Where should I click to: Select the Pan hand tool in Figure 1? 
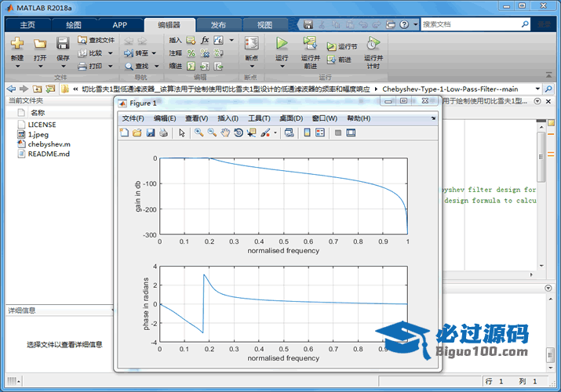225,133
